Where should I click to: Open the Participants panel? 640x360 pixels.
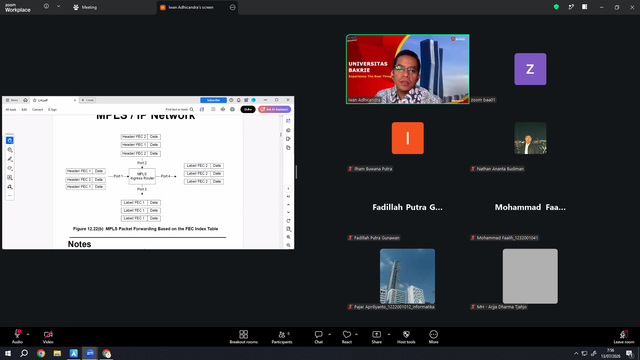282,337
